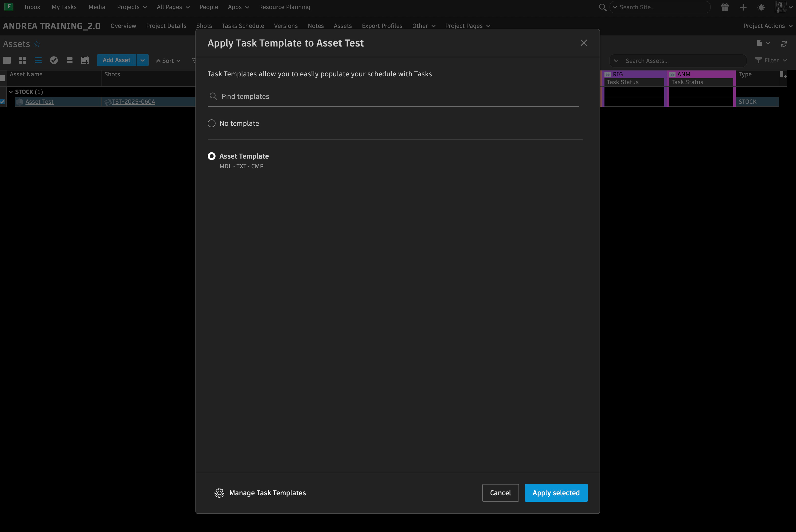Screen dimensions: 796x532
Task: Open the Tasks Schedule tab
Action: pyautogui.click(x=243, y=26)
